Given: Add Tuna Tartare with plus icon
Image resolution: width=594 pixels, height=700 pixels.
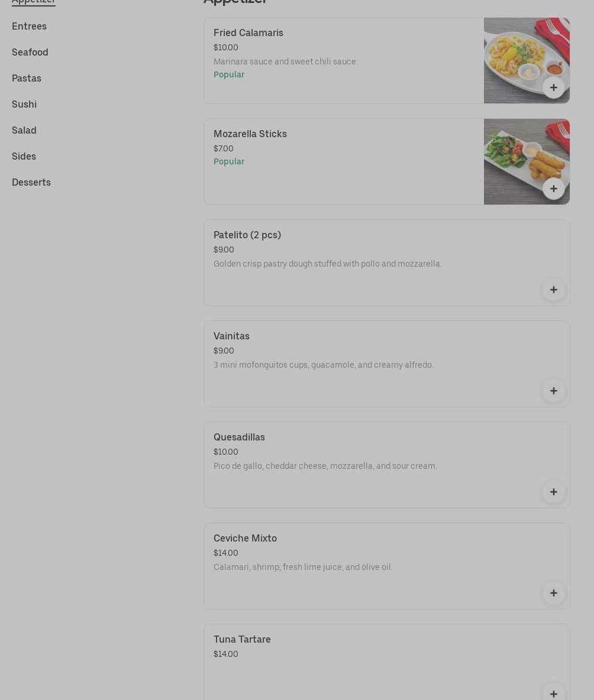Looking at the screenshot, I should 553,693.
